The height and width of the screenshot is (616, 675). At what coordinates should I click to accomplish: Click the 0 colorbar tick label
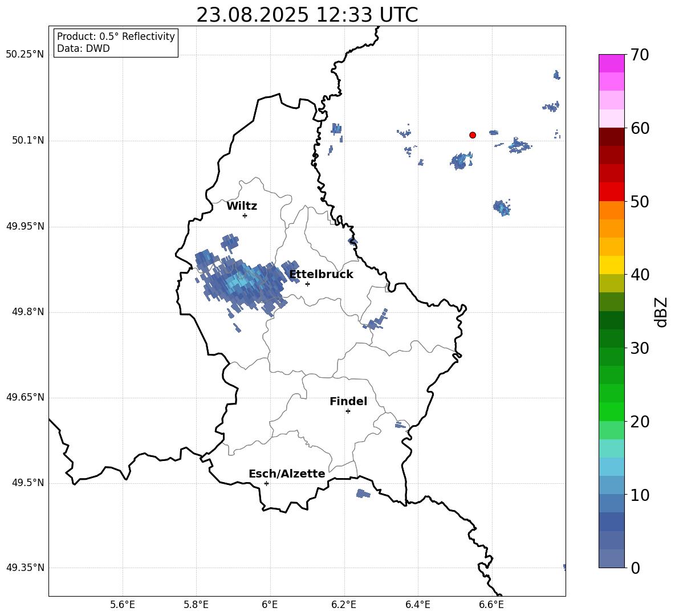(x=635, y=568)
